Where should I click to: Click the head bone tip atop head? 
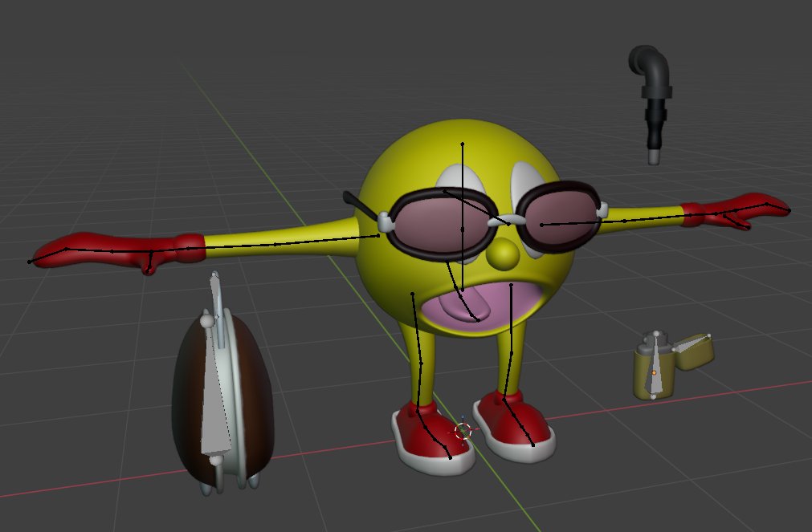point(463,144)
